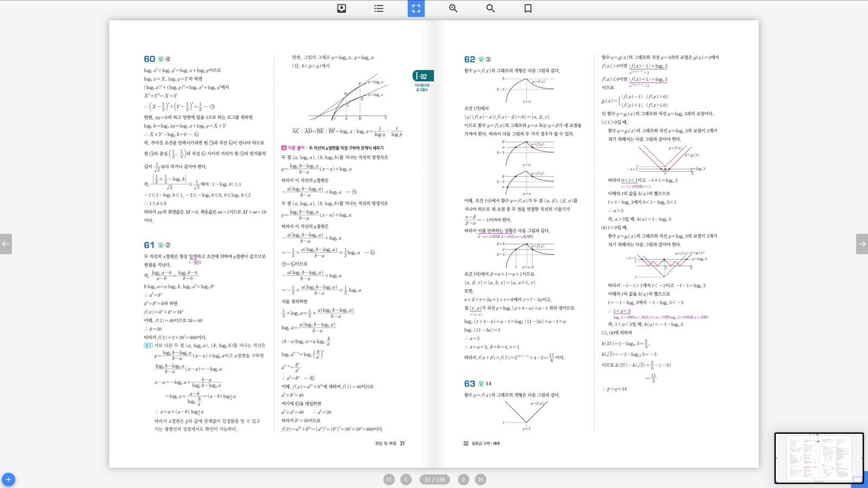Click the download to library icon
The height and width of the screenshot is (488, 868).
tap(342, 9)
